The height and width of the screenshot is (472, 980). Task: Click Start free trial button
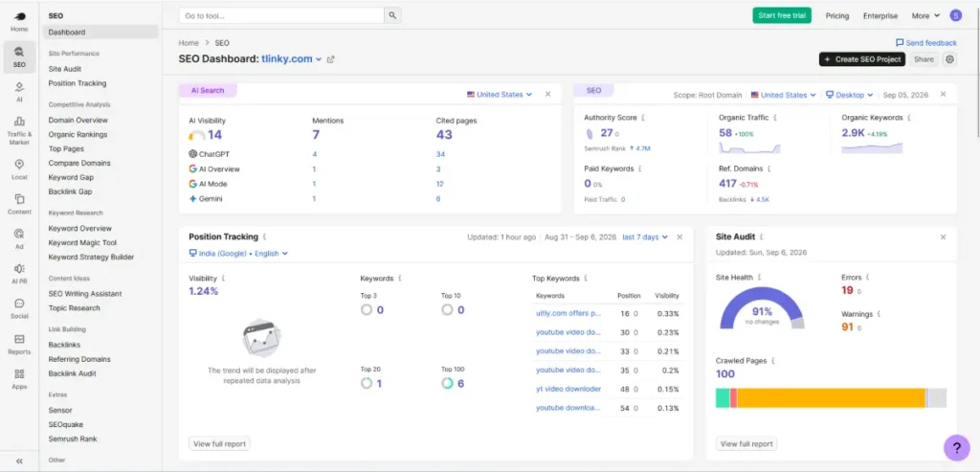[x=782, y=15]
